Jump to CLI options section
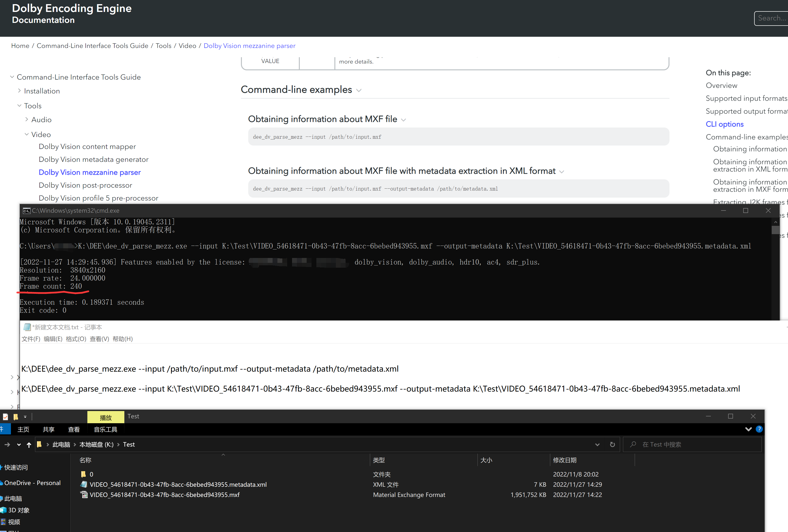This screenshot has width=788, height=532. tap(724, 124)
